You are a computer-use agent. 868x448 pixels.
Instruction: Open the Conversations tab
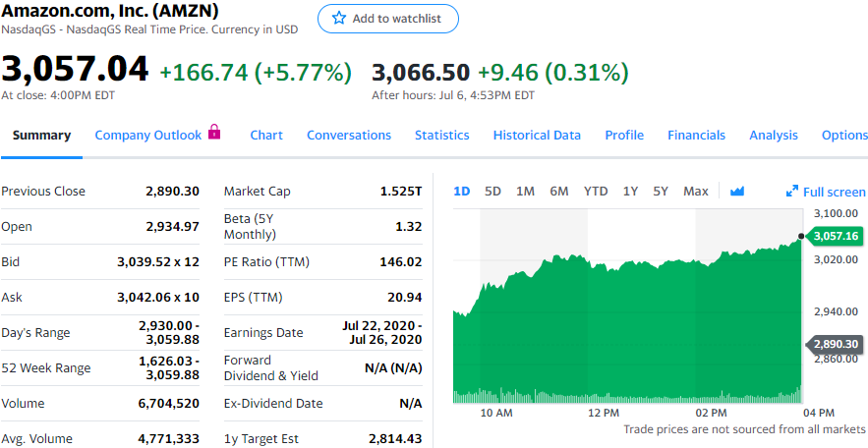(x=349, y=136)
